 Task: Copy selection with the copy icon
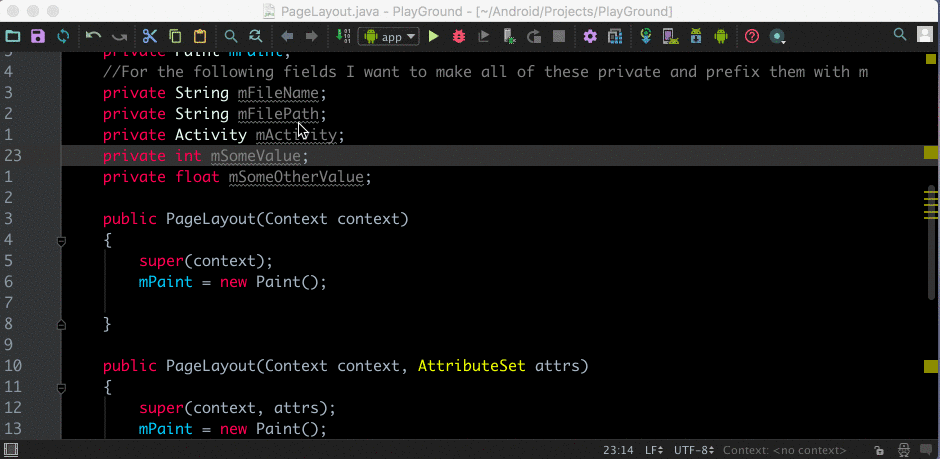pyautogui.click(x=175, y=37)
